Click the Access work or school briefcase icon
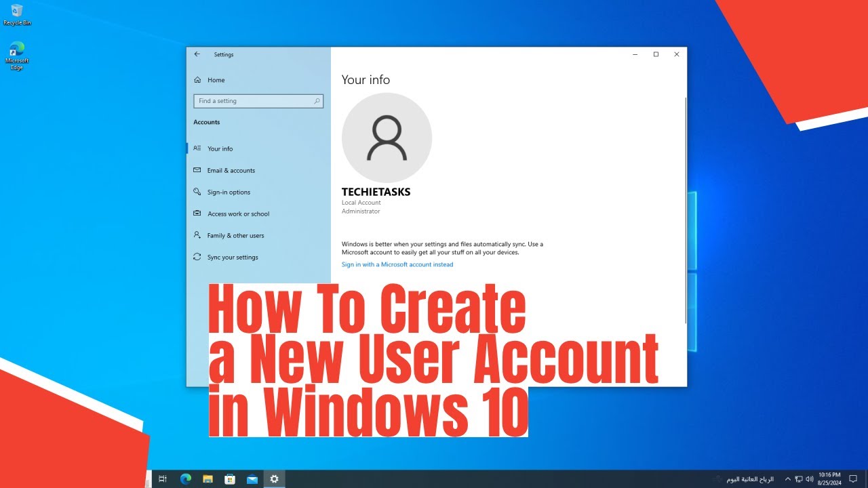Viewport: 868px width, 488px height. click(x=197, y=213)
